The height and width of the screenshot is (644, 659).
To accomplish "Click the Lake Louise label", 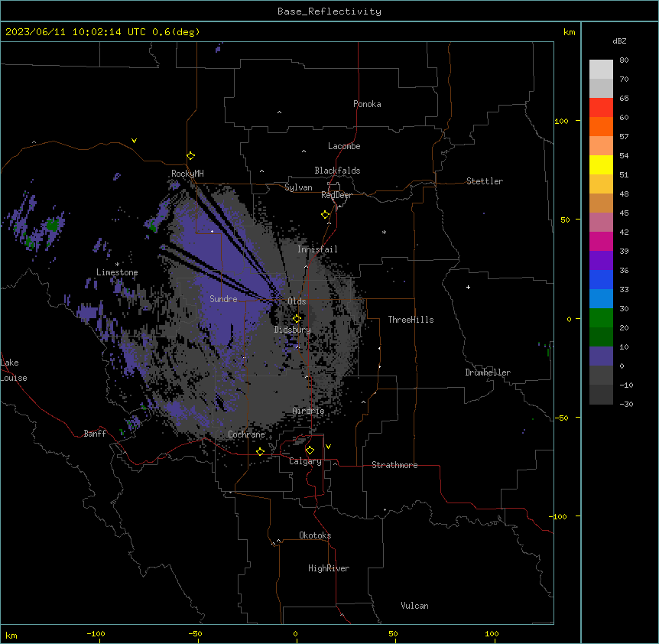I will [x=14, y=370].
